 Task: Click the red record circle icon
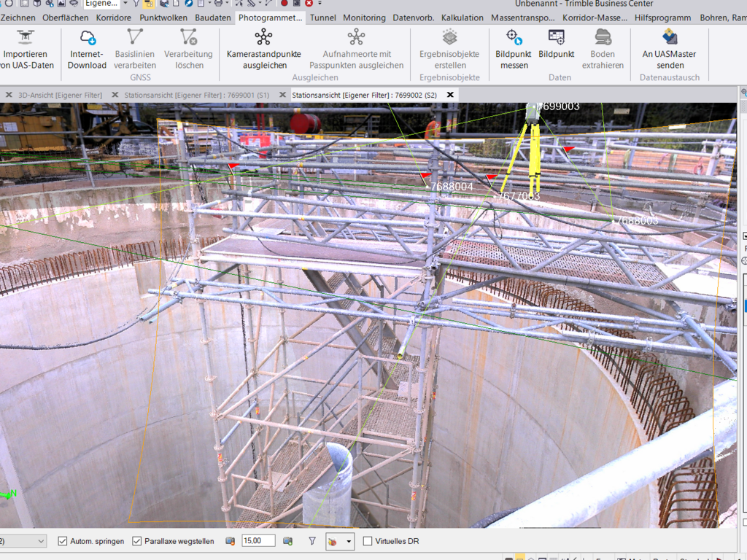[x=285, y=4]
